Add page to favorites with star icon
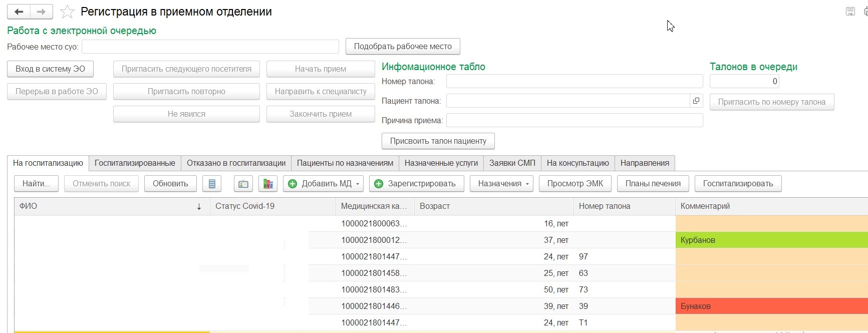The image size is (868, 333). (67, 12)
